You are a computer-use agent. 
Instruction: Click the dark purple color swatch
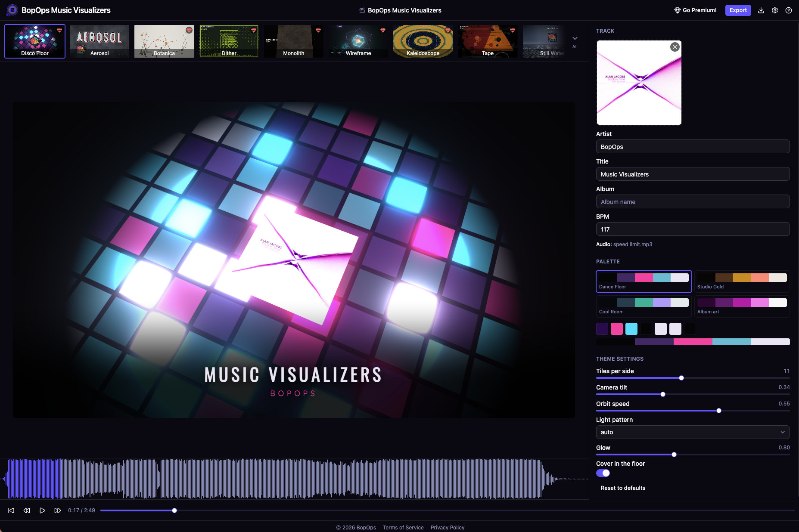point(602,329)
